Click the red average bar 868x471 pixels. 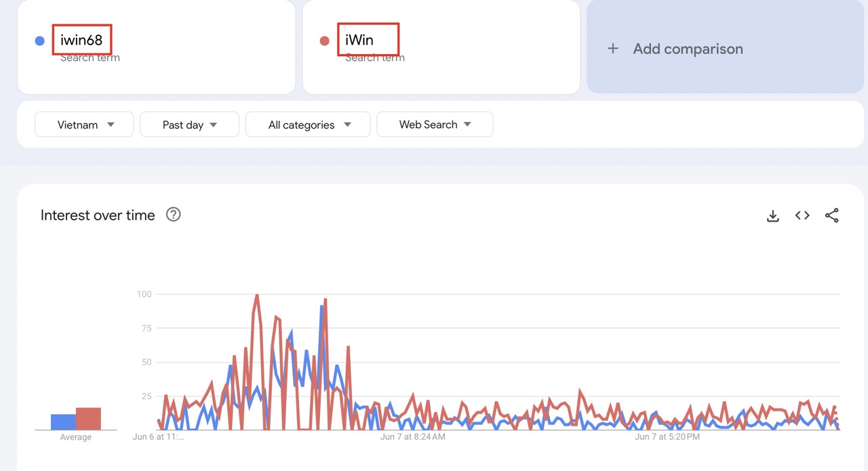click(88, 419)
